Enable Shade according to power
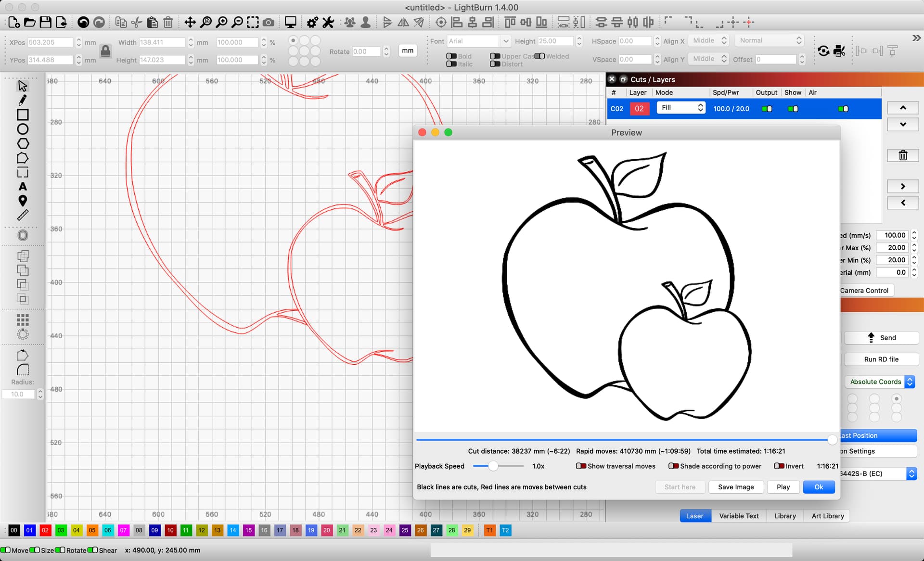Viewport: 924px width, 561px height. (715, 466)
